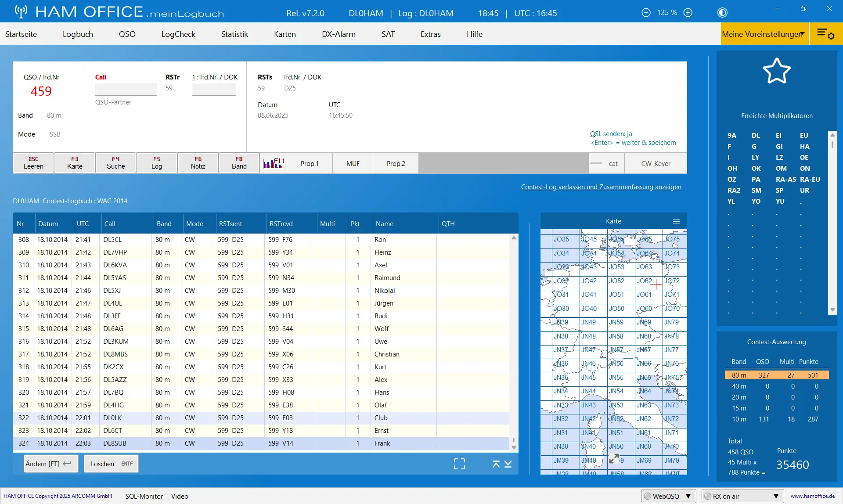Click the Call input field

point(126,90)
